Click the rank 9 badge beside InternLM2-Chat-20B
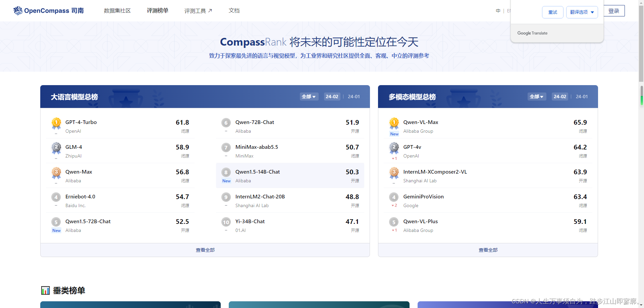 pyautogui.click(x=226, y=197)
